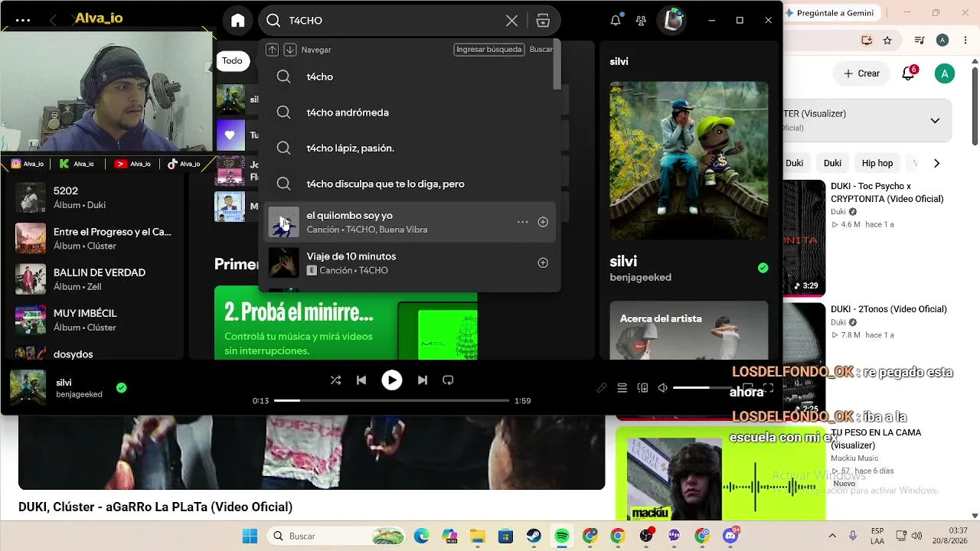980x551 pixels.
Task: Skip to previous track
Action: [361, 380]
